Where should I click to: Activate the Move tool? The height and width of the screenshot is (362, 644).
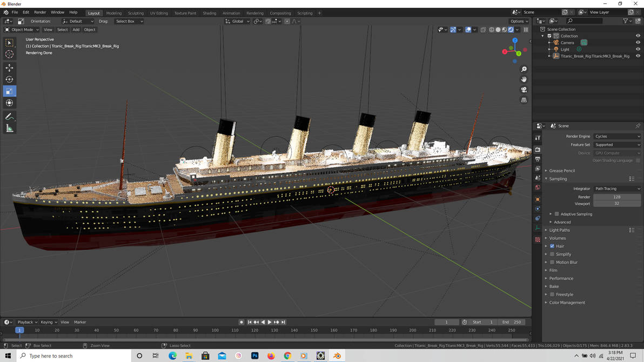click(x=9, y=68)
